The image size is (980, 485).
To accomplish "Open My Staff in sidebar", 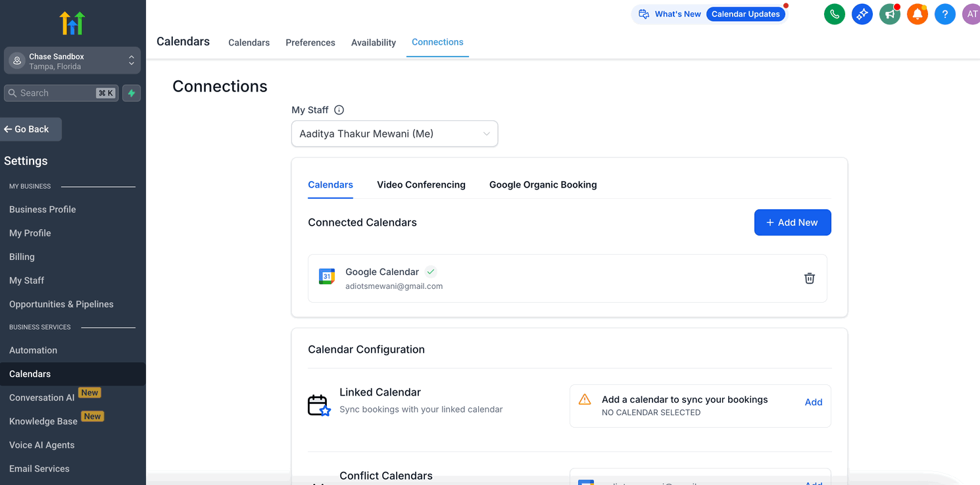I will [27, 280].
